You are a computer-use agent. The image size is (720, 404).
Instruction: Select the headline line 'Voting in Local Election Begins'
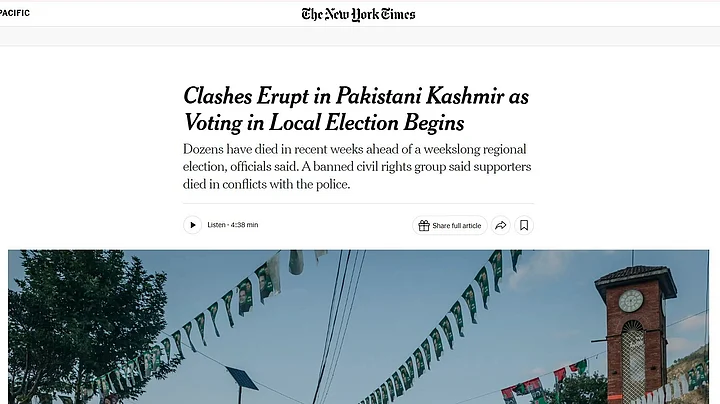click(324, 123)
